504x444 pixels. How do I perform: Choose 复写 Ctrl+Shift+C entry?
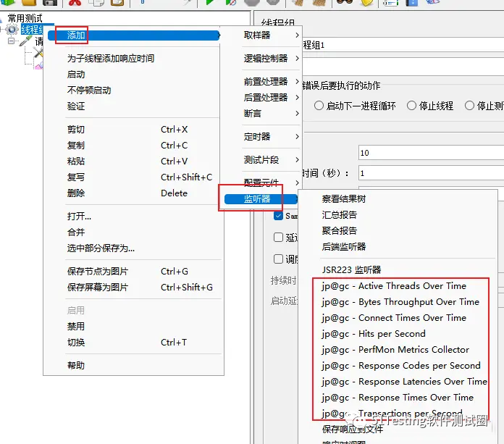click(x=134, y=177)
